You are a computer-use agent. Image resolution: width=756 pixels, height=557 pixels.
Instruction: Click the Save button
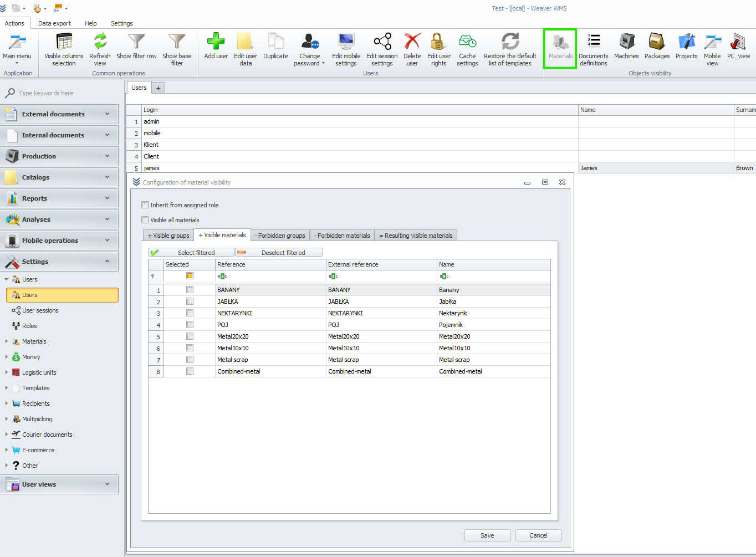tap(487, 535)
